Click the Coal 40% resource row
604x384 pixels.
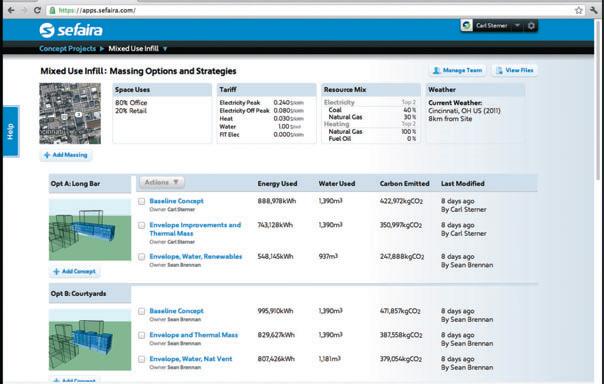371,110
